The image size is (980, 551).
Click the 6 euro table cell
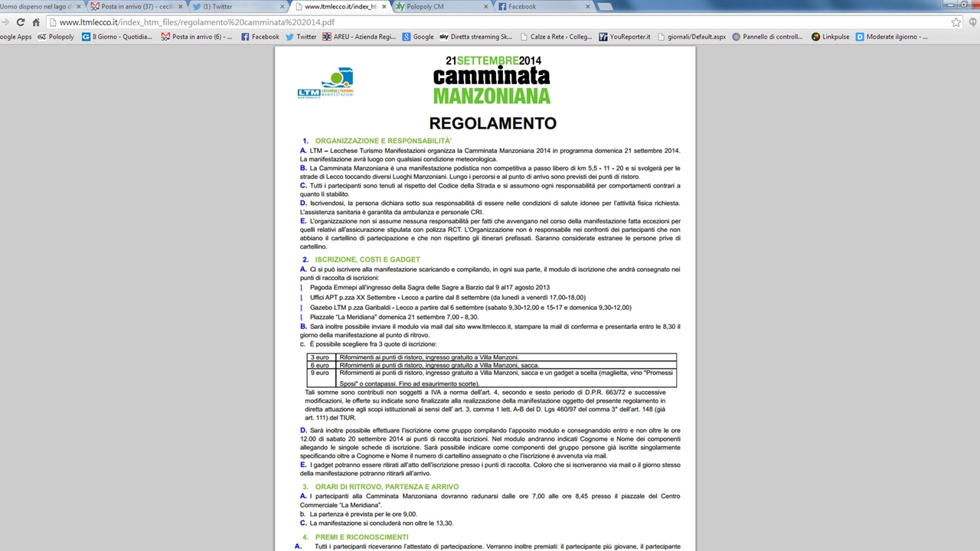(x=322, y=365)
